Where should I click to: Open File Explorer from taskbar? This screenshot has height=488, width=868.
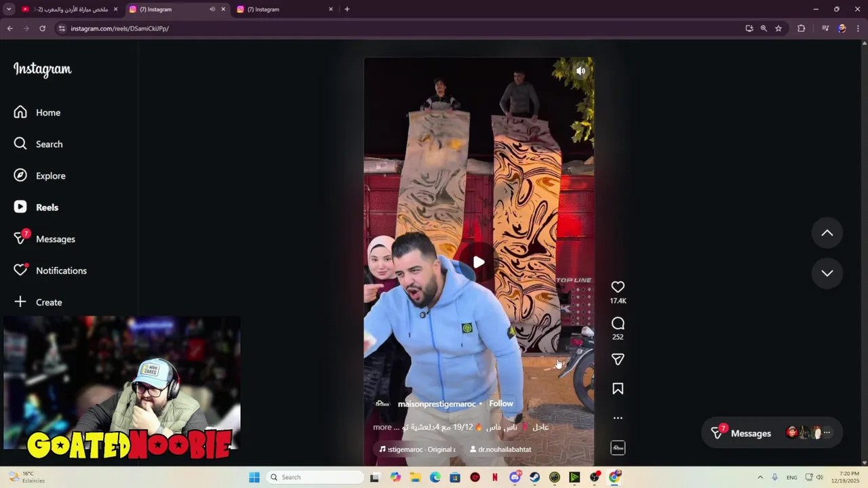click(x=415, y=477)
